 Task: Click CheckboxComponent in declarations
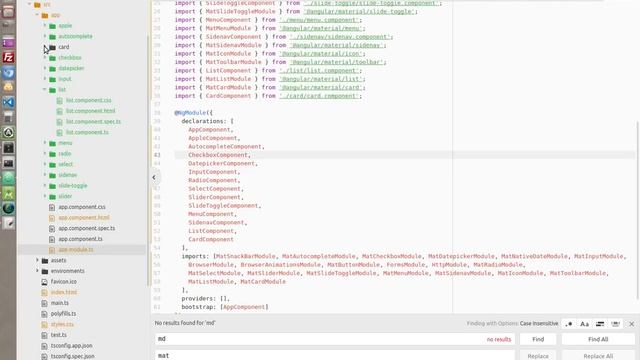(x=218, y=155)
